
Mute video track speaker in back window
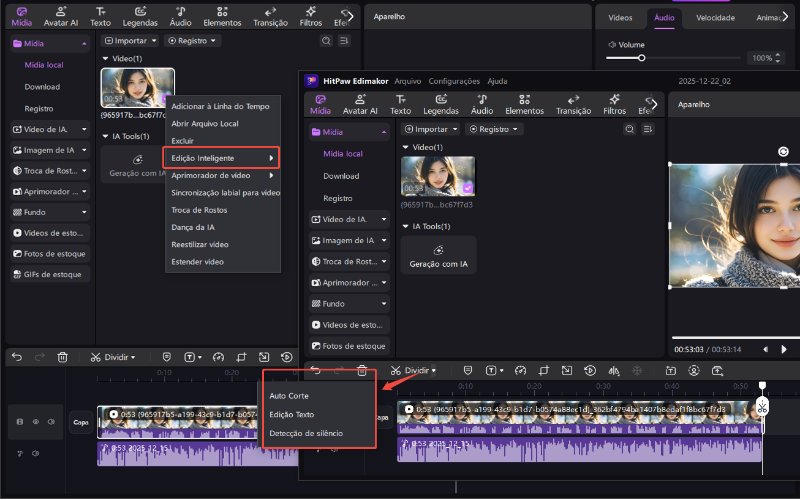pyautogui.click(x=51, y=422)
